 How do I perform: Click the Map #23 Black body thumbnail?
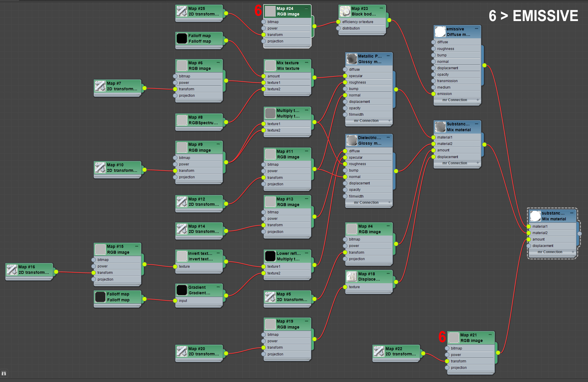(345, 11)
